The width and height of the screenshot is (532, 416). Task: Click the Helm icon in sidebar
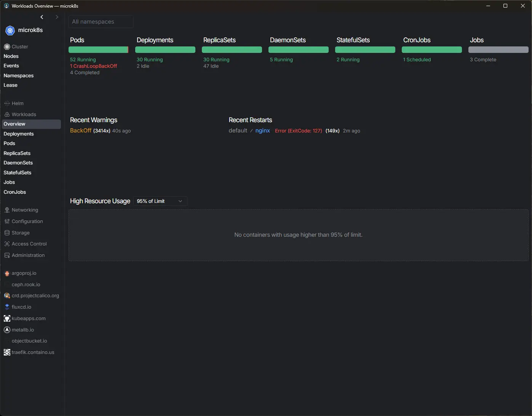[x=7, y=104]
